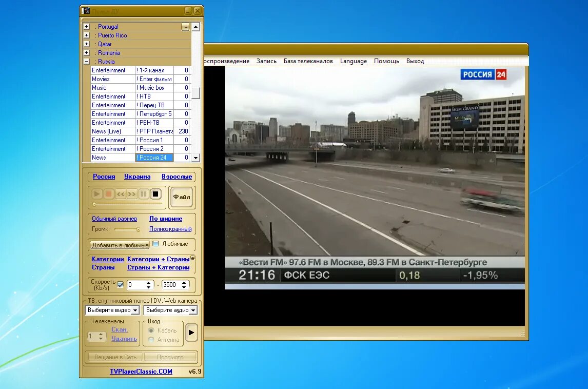Click the Страны + Категории link
The width and height of the screenshot is (588, 389).
point(158,267)
